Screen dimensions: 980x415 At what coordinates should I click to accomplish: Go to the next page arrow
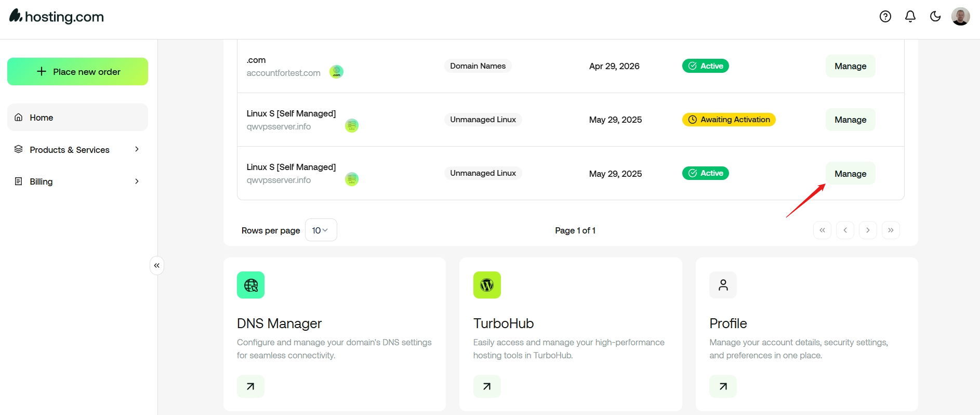(868, 230)
